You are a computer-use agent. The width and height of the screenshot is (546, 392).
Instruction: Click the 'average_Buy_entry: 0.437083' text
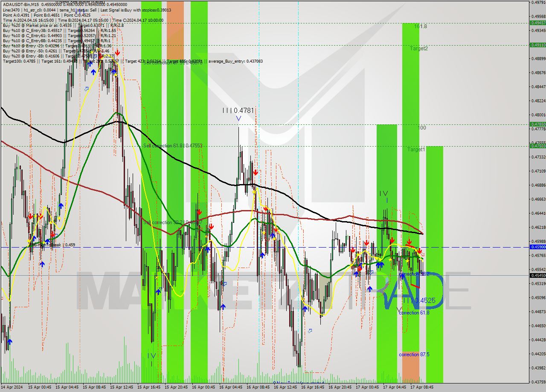click(235, 61)
